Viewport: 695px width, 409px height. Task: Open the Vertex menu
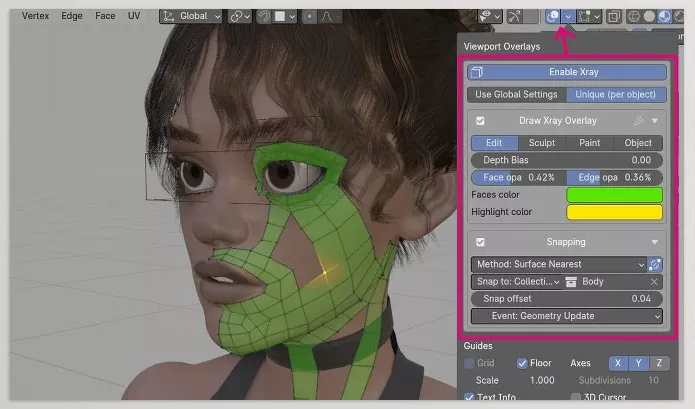tap(35, 16)
